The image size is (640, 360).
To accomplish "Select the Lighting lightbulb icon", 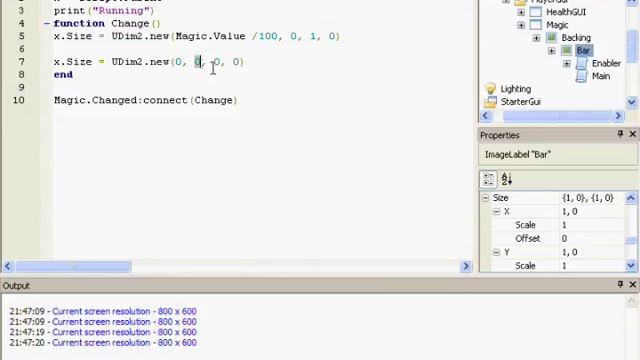I will click(490, 89).
